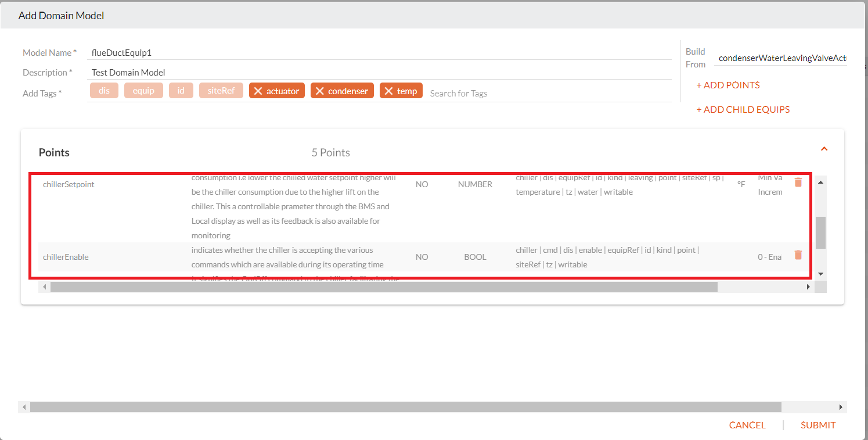The width and height of the screenshot is (868, 440).
Task: Delete the chillerEnable point row
Action: pyautogui.click(x=798, y=255)
